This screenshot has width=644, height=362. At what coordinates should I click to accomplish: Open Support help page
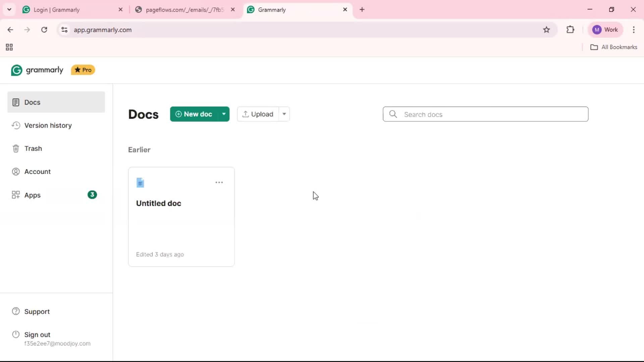[37, 311]
